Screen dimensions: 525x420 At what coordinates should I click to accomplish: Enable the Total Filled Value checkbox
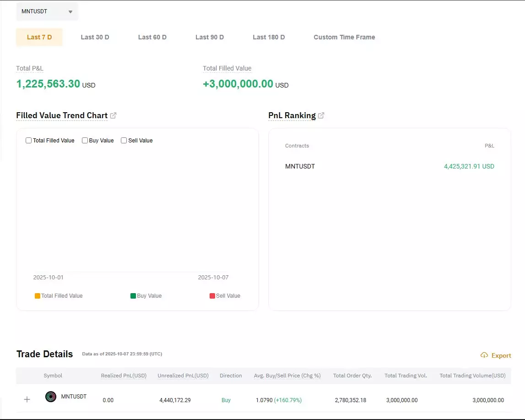tap(29, 141)
